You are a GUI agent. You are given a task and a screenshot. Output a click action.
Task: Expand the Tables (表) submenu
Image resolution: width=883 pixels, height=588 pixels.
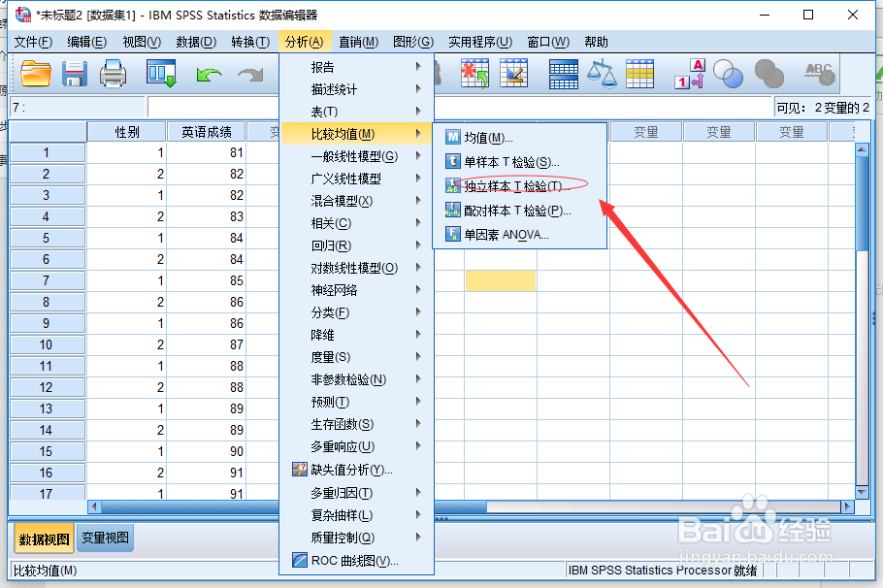click(356, 112)
